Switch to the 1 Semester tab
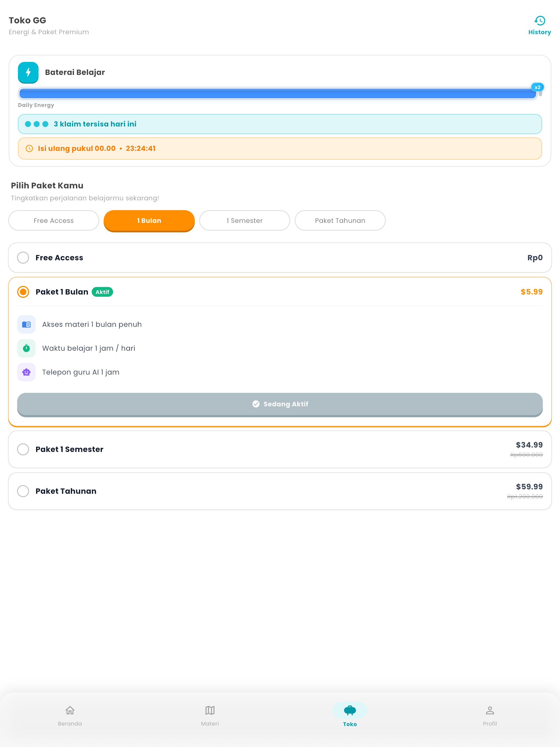 244,220
